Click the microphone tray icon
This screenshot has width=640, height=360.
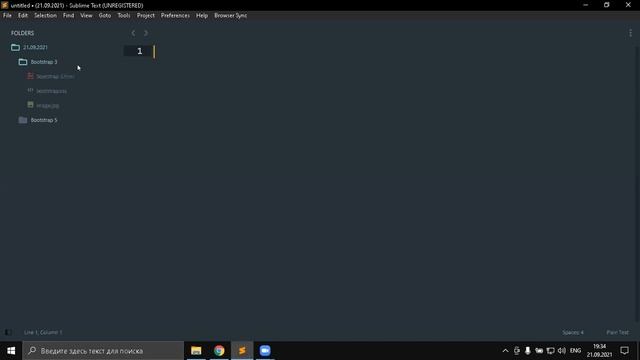pos(528,351)
